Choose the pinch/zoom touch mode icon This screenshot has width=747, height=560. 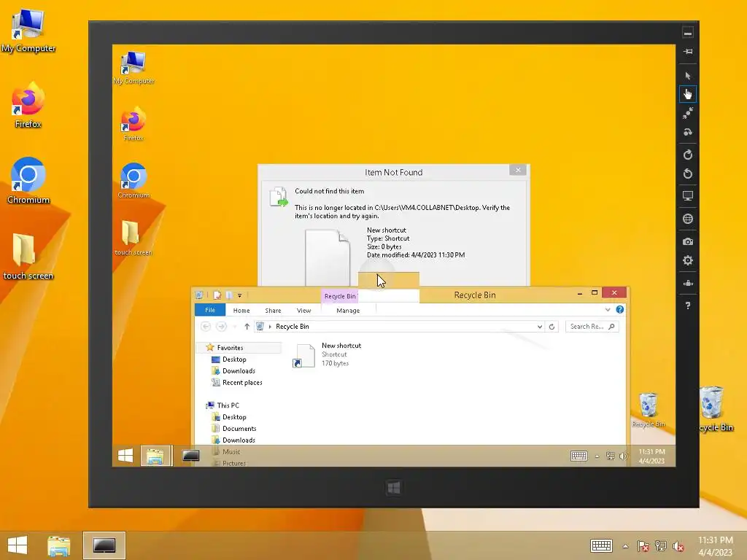click(x=687, y=113)
